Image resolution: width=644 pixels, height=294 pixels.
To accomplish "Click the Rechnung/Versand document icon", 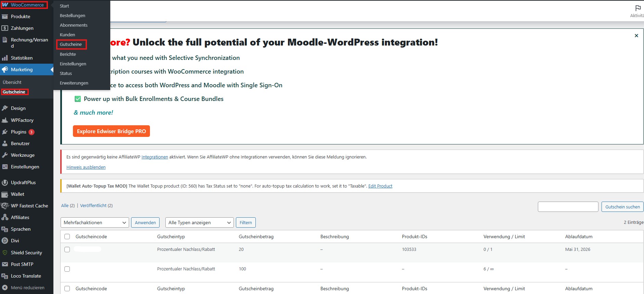I will pos(5,40).
